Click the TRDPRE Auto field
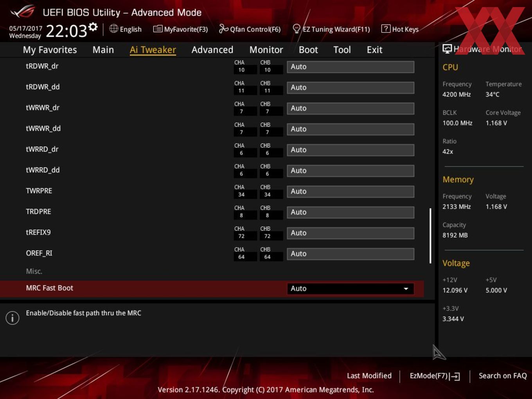The image size is (532, 399). 350,212
